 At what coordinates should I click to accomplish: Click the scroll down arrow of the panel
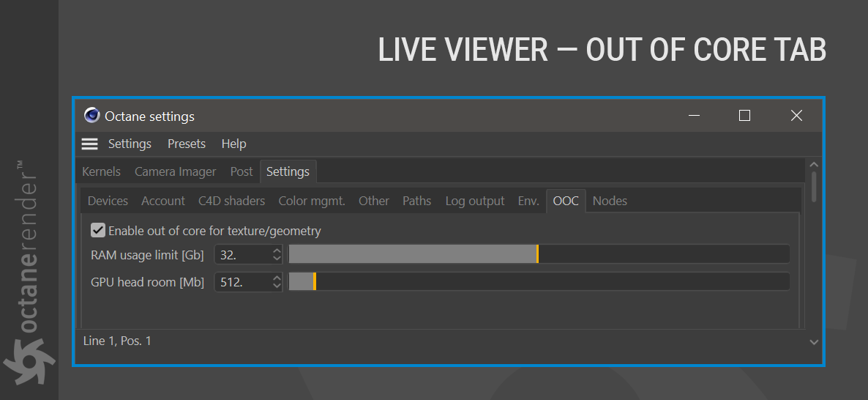(x=814, y=342)
